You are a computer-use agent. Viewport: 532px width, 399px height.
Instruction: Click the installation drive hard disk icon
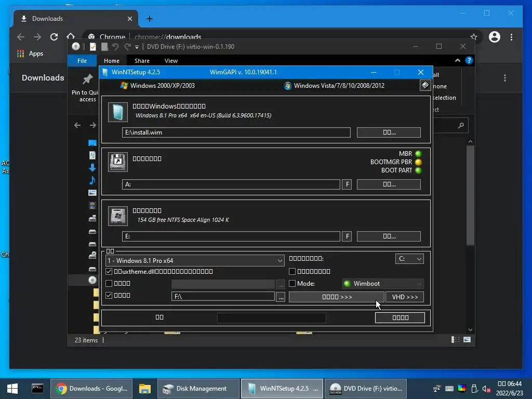point(118,216)
